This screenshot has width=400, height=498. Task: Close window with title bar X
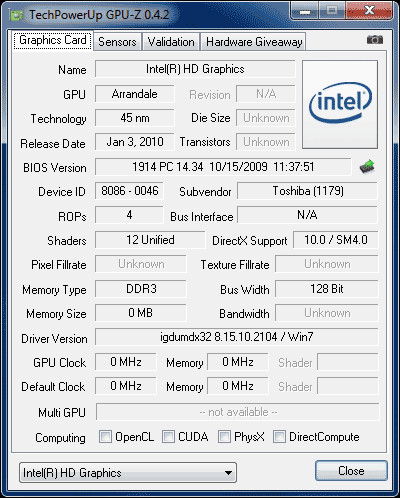coord(369,11)
